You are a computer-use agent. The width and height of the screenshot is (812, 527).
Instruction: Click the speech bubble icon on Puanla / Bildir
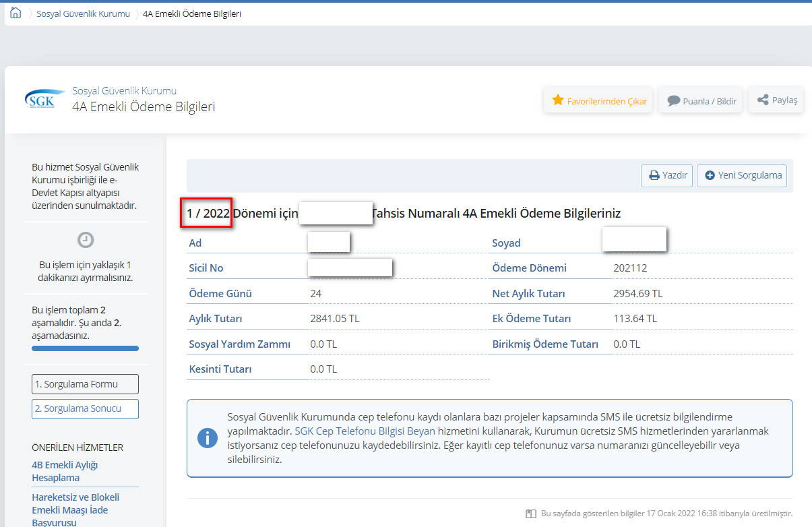[673, 101]
